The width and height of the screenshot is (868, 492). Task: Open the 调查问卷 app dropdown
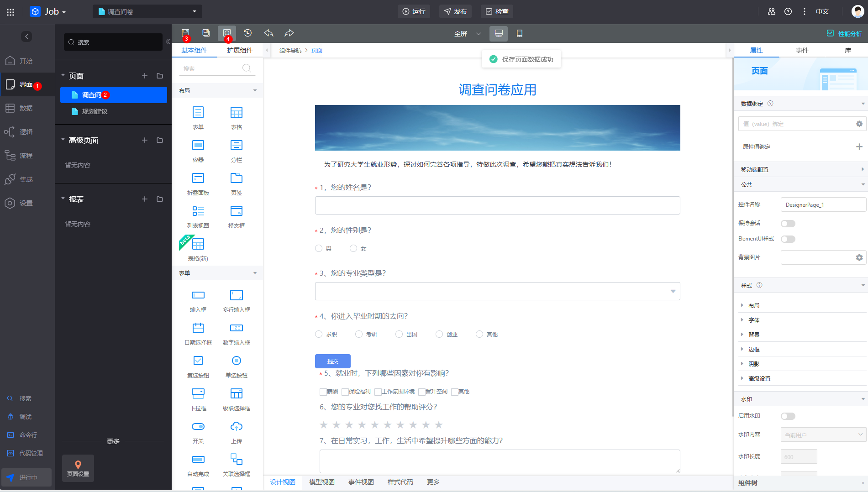[147, 11]
